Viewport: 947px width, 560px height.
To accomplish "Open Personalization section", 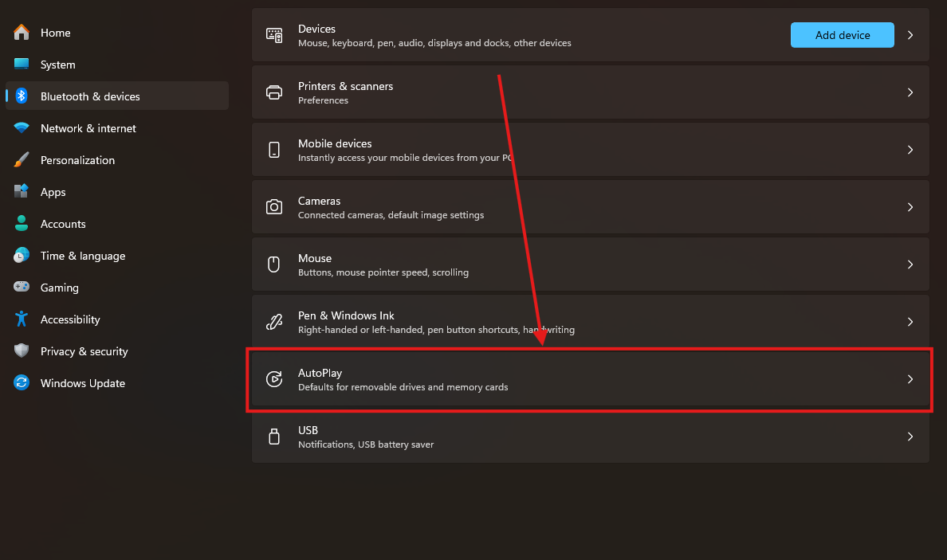I will click(x=117, y=160).
